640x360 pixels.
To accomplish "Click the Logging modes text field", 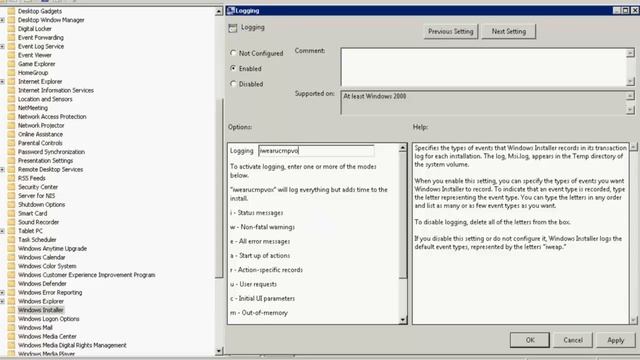I will click(x=316, y=151).
